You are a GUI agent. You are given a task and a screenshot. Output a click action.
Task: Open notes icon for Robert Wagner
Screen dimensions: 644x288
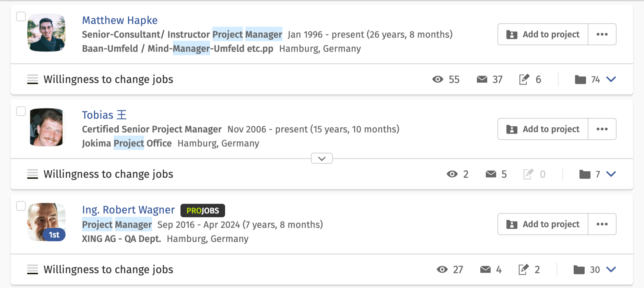click(x=523, y=269)
